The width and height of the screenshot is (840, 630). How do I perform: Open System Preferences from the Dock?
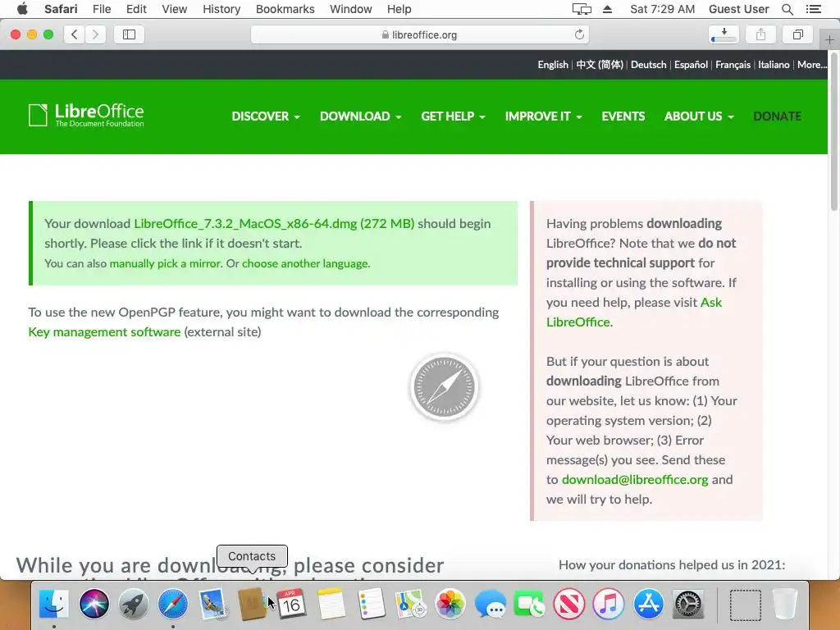click(688, 604)
